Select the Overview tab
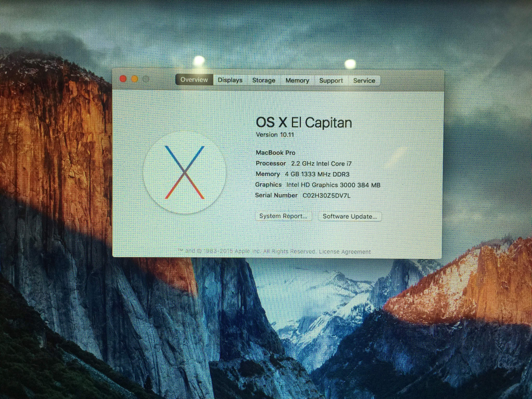532x399 pixels. click(x=194, y=80)
